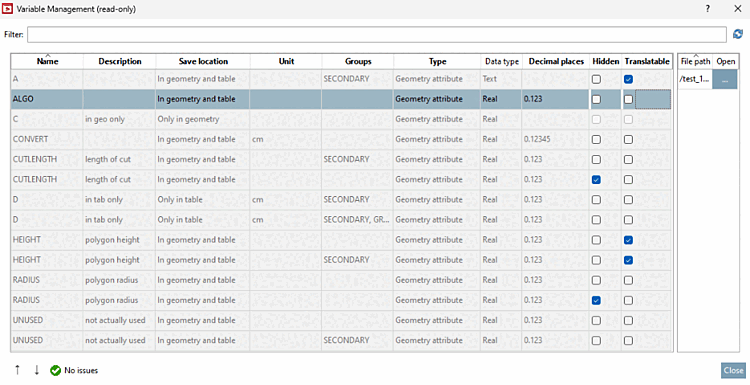Click the Open column header
Viewport: 750px width, 385px height.
click(x=725, y=61)
